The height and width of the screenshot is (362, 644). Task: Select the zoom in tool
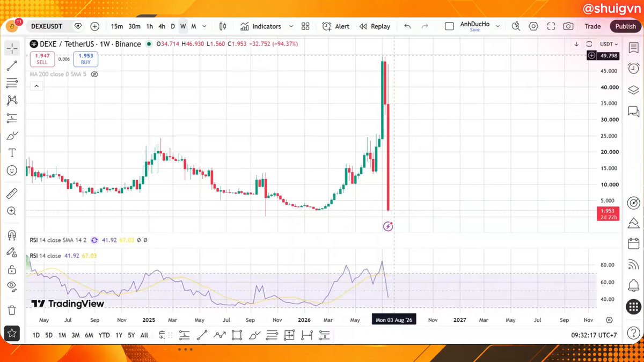(x=12, y=211)
